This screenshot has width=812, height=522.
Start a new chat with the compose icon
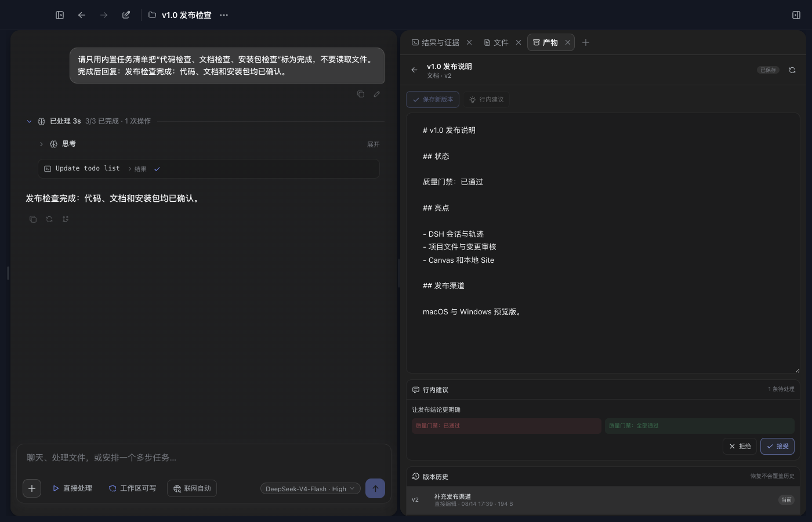coord(126,15)
